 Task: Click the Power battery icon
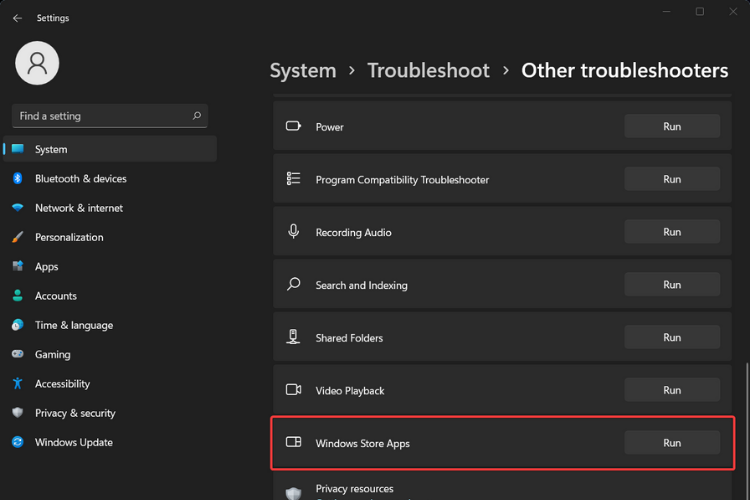point(293,126)
